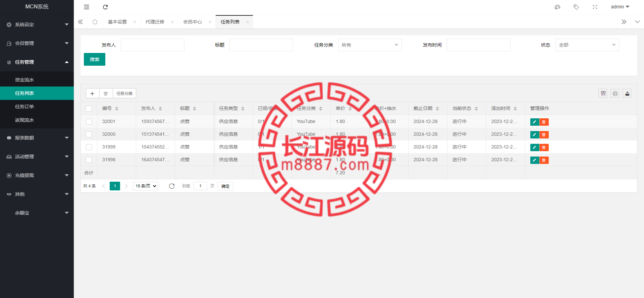Expand the 系统设定 sidebar menu

click(37, 24)
